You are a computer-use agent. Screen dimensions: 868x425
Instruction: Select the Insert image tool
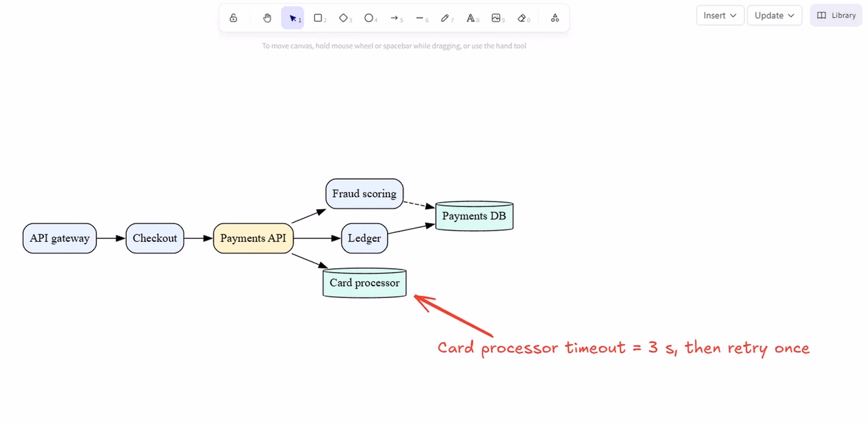(496, 18)
